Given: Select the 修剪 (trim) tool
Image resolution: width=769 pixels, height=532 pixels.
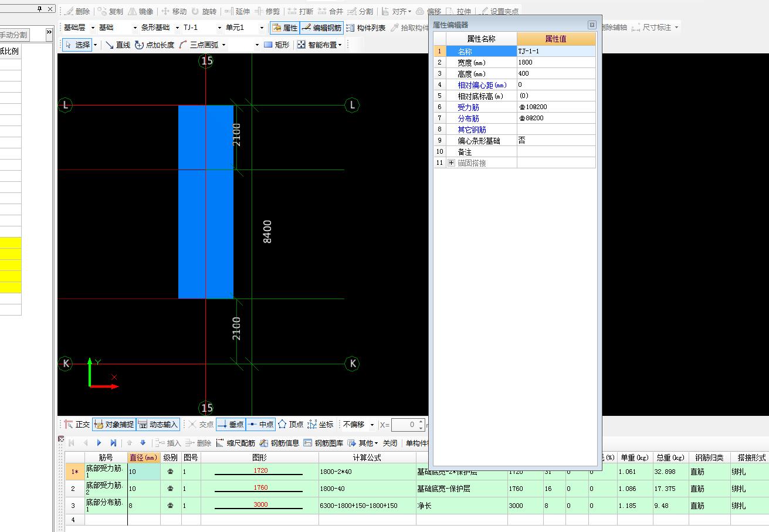Looking at the screenshot, I should click(267, 11).
